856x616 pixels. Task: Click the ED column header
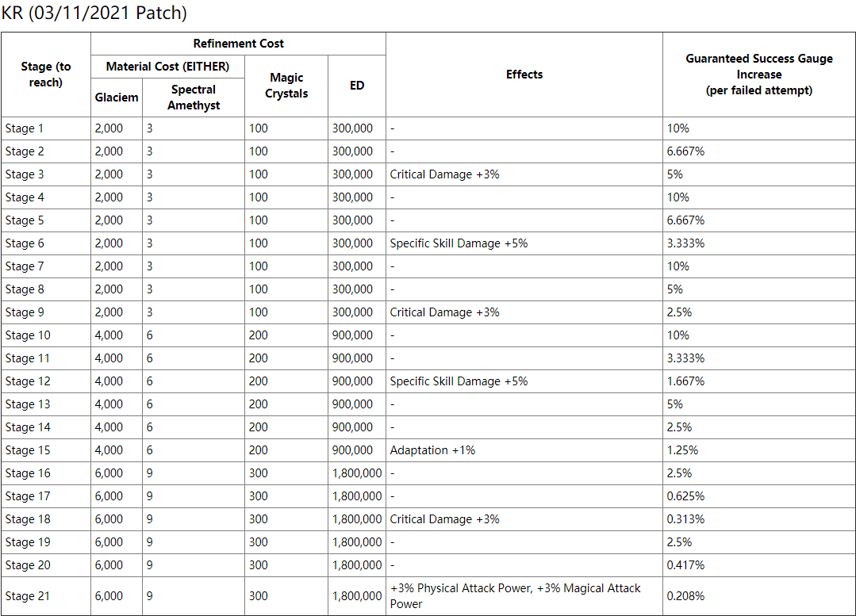[x=357, y=86]
